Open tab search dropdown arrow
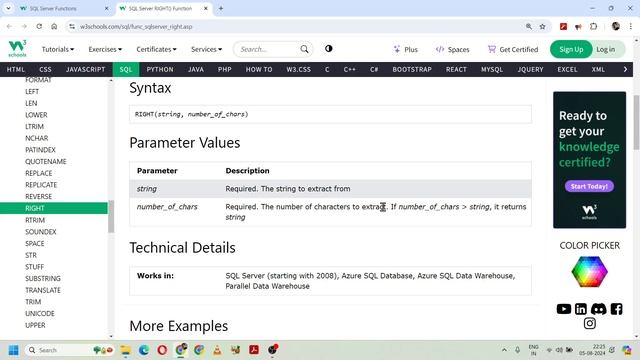This screenshot has width=640, height=360. [8, 8]
